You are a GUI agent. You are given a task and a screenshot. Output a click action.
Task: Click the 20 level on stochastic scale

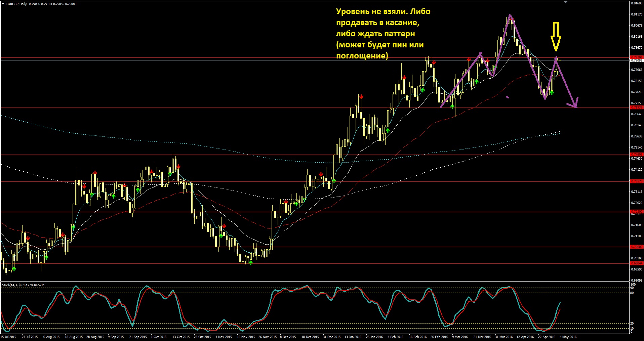pos(632,324)
